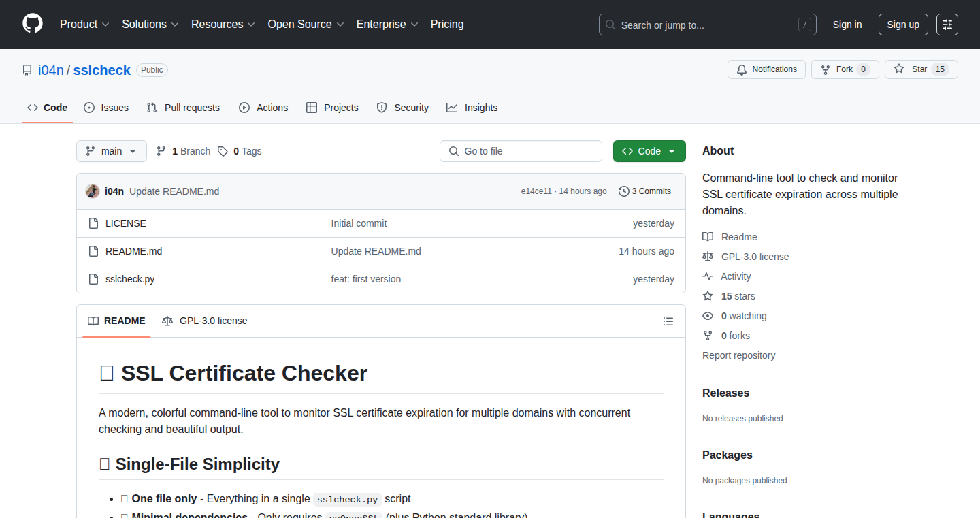Screen dimensions: 980x518
Task: Open the 'feat: first version' commit message
Action: tap(366, 279)
